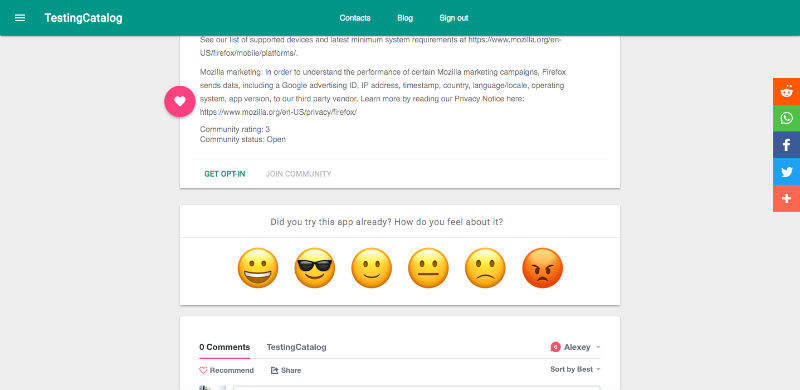Select the slightly smiling emoji reaction

click(371, 268)
